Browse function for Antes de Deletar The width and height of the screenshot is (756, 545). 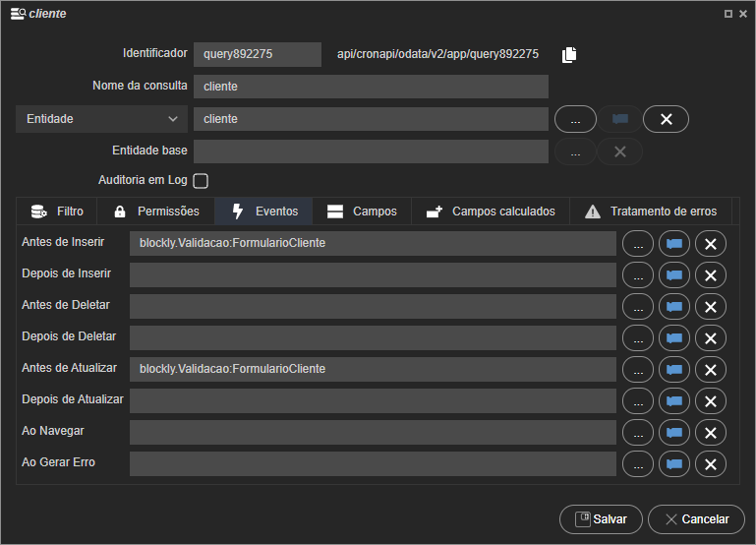pyautogui.click(x=638, y=307)
